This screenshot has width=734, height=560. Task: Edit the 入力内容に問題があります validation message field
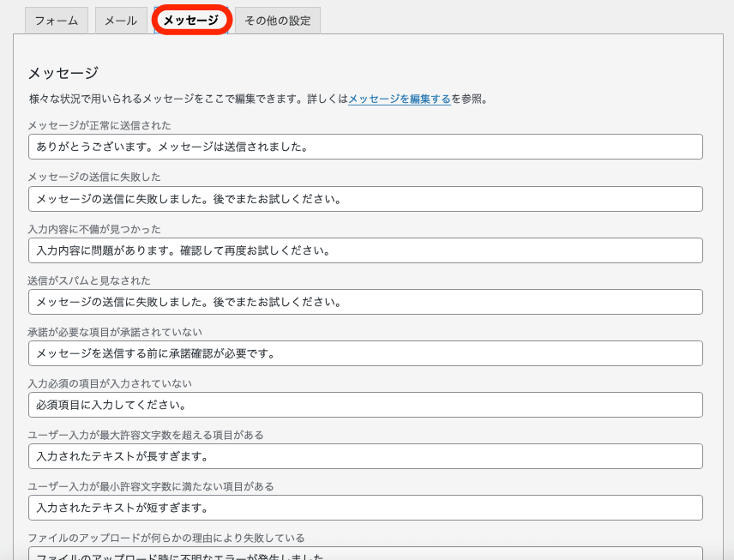point(365,250)
